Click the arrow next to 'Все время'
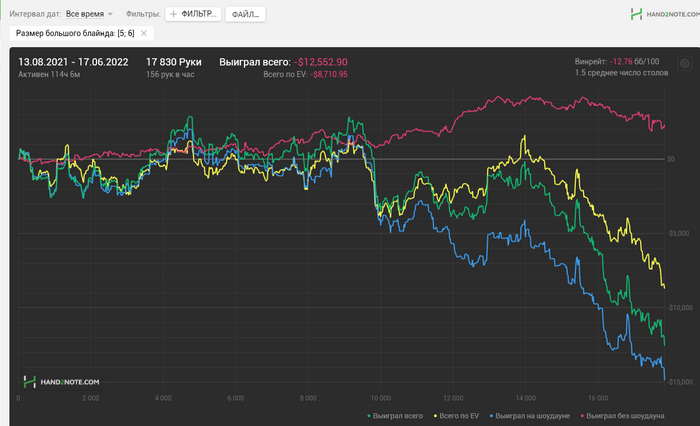Image resolution: width=700 pixels, height=426 pixels. pyautogui.click(x=110, y=14)
